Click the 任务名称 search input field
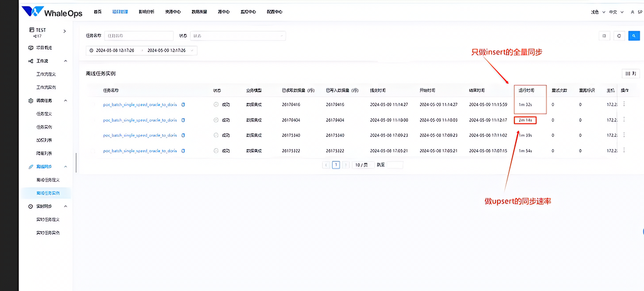This screenshot has height=291, width=644. pos(138,36)
